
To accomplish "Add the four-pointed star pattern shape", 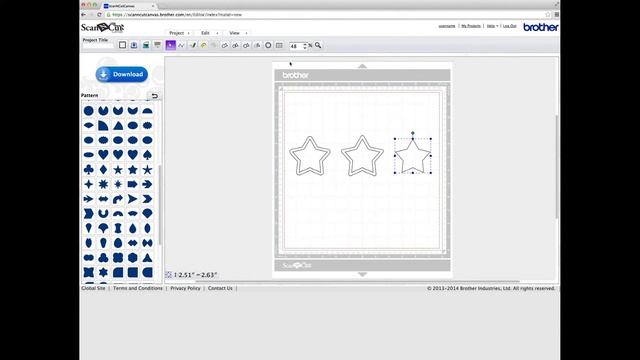I will pos(89,184).
